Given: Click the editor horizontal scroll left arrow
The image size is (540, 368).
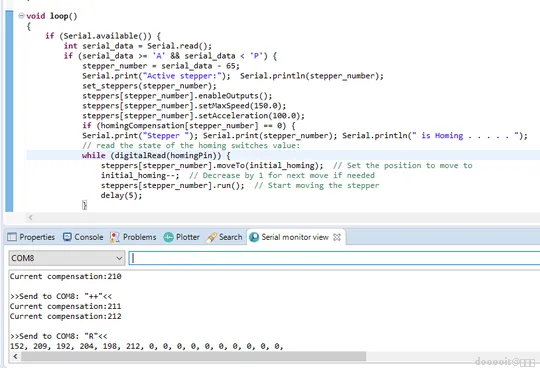Looking at the screenshot, I should pos(31,217).
